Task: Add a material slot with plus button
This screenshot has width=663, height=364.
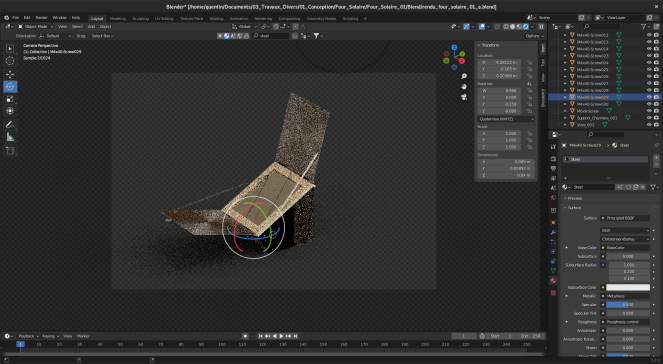Action: click(656, 157)
